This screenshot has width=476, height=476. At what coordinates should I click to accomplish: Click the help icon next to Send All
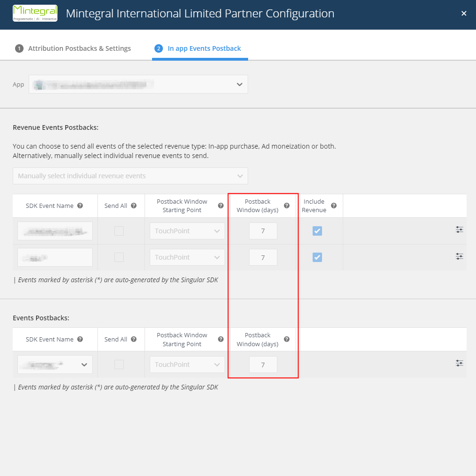(x=135, y=206)
